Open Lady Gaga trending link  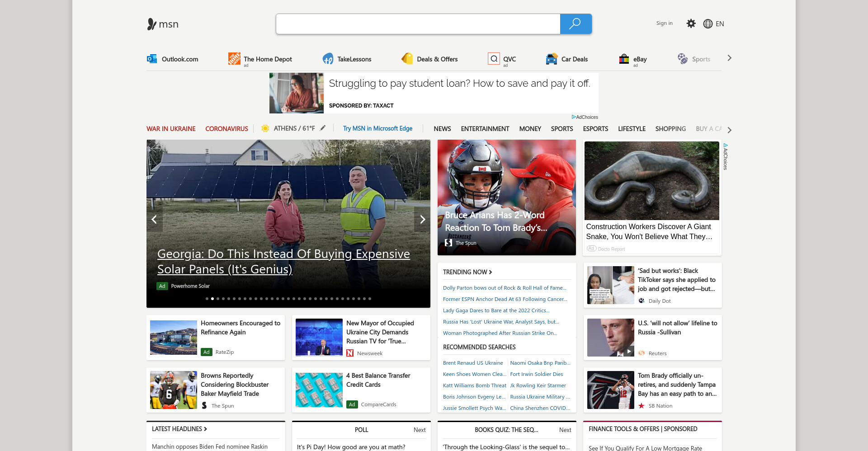[x=496, y=310]
